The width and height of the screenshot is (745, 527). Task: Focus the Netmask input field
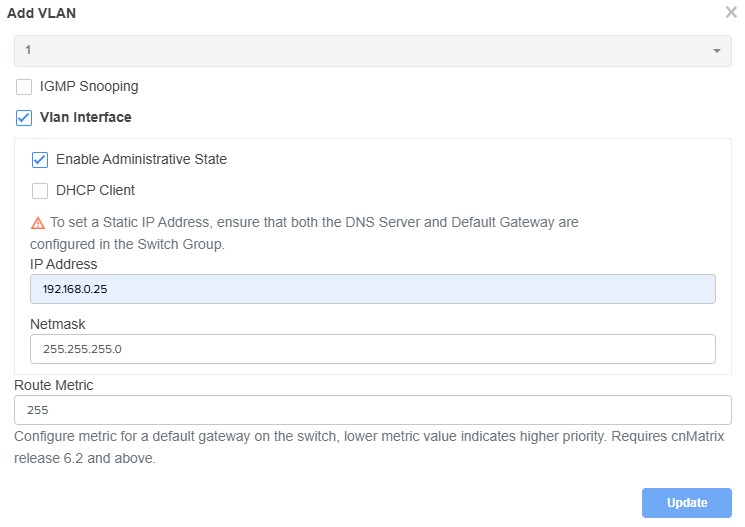click(x=372, y=349)
